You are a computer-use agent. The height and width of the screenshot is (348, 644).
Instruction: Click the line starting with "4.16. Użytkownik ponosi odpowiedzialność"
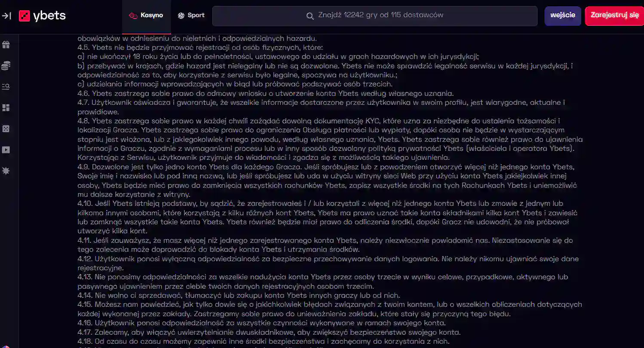click(261, 323)
